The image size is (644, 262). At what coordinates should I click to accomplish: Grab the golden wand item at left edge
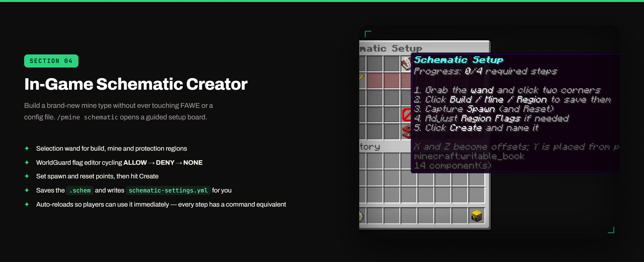point(362,78)
